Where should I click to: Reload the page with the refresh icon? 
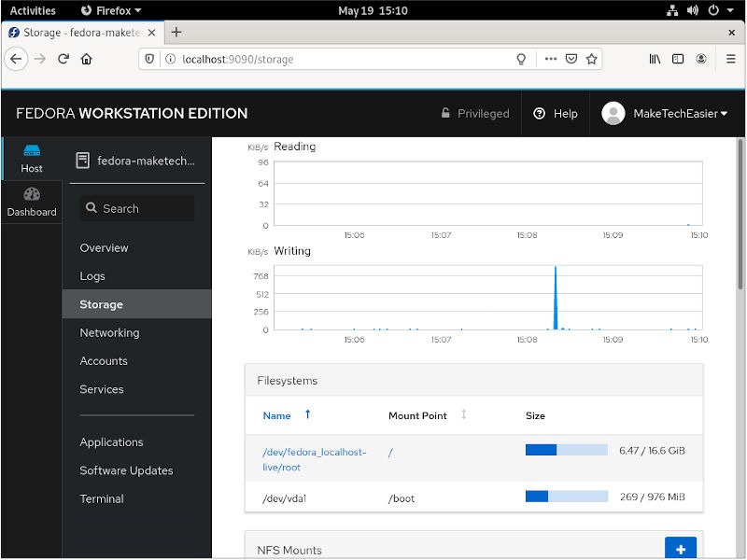coord(63,59)
